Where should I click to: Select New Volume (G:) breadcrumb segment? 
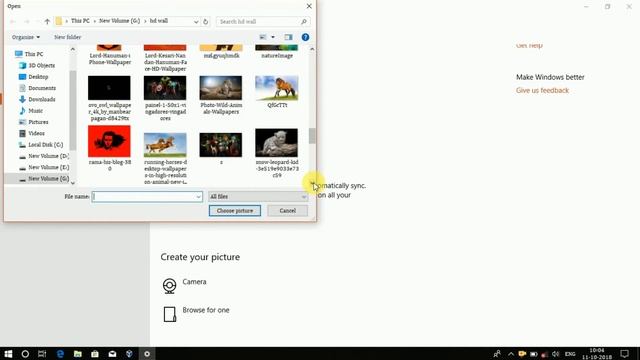point(119,21)
